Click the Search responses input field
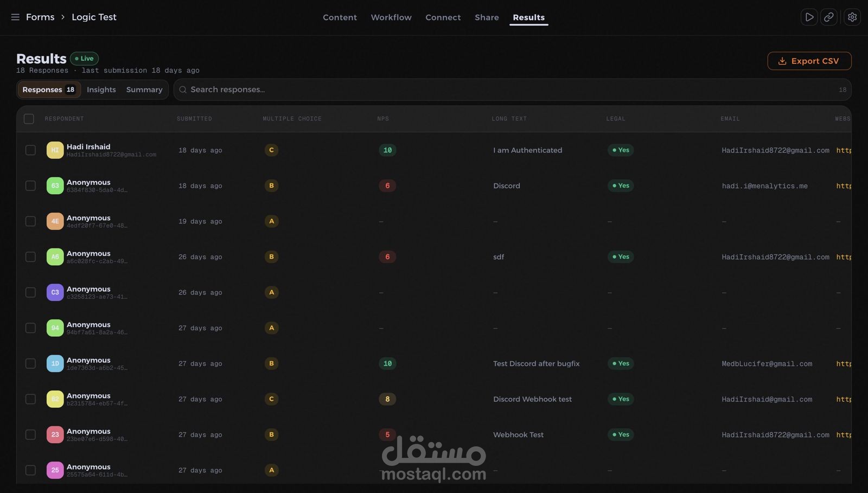This screenshot has width=868, height=493. click(x=512, y=89)
